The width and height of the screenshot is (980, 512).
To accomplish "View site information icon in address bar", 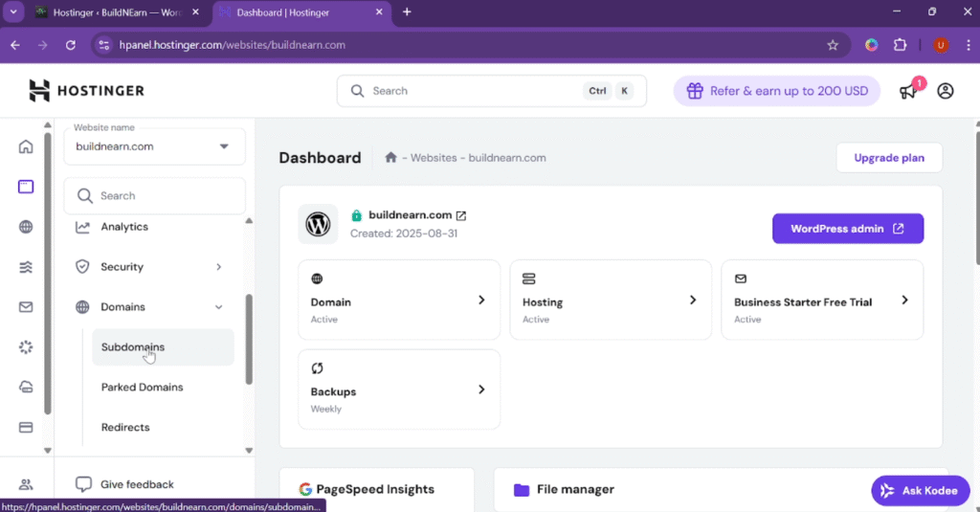I will (104, 45).
